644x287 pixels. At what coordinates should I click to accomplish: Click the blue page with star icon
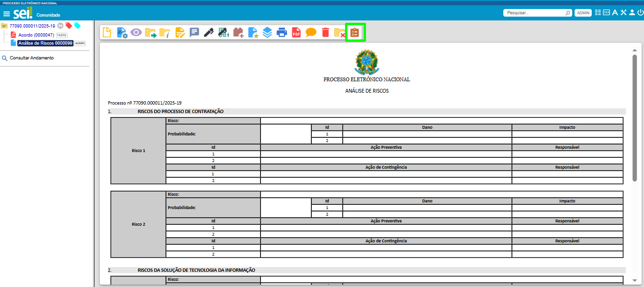[253, 32]
